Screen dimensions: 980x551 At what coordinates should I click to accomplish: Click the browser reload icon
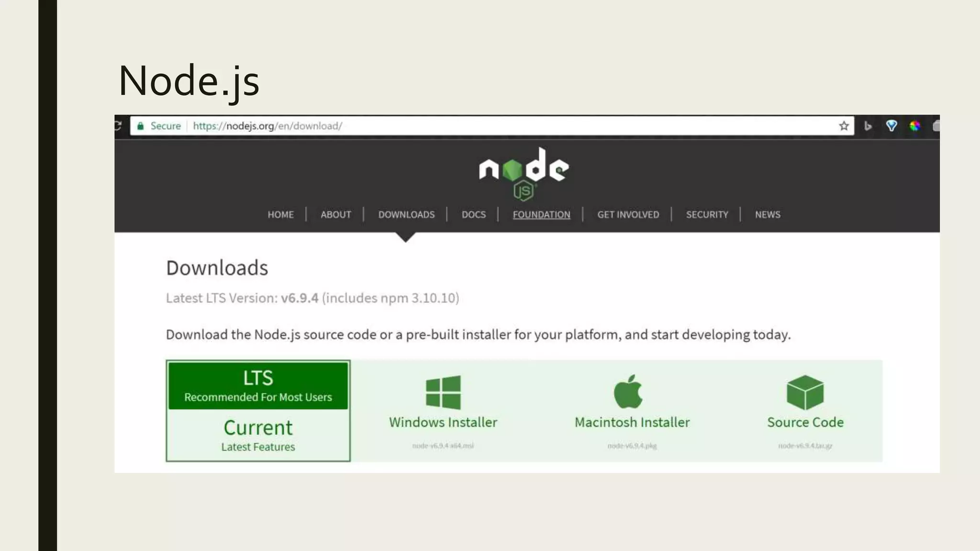tap(118, 126)
